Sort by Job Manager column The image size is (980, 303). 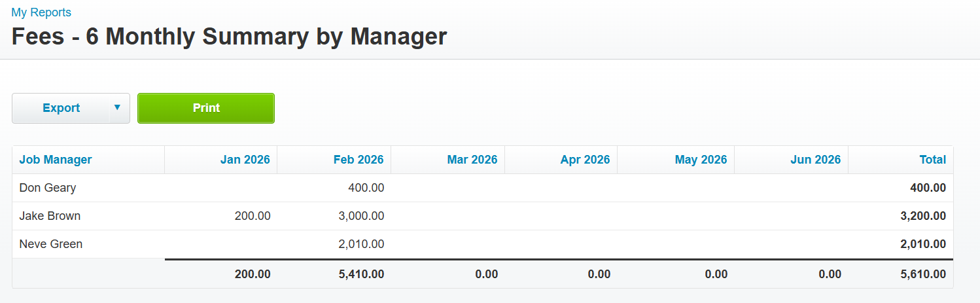[56, 160]
